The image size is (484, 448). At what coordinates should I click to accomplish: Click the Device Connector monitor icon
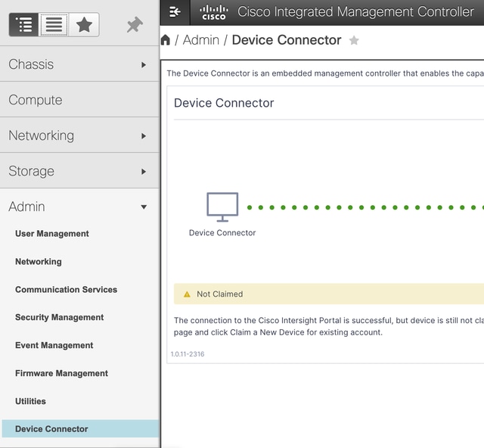[222, 207]
